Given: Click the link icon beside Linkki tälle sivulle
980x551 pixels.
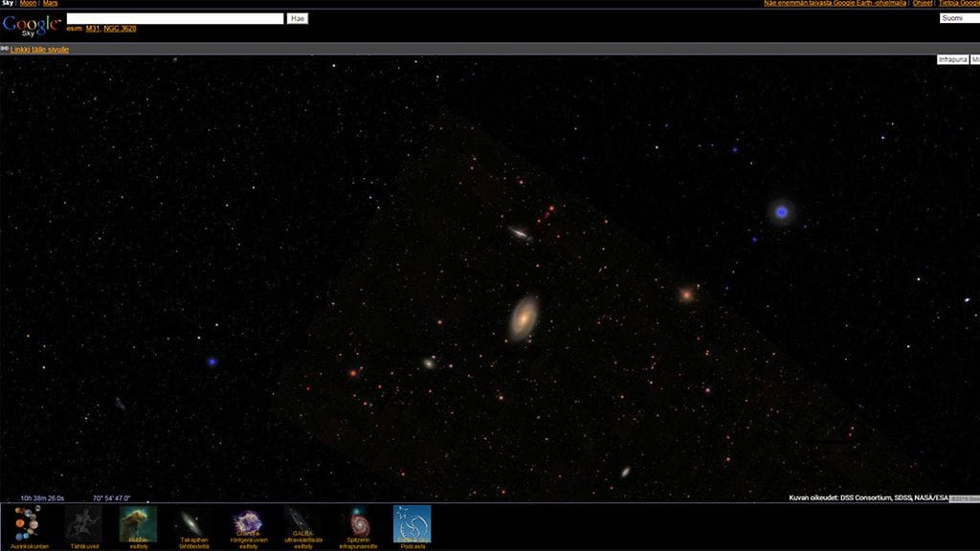Looking at the screenshot, I should coord(5,49).
